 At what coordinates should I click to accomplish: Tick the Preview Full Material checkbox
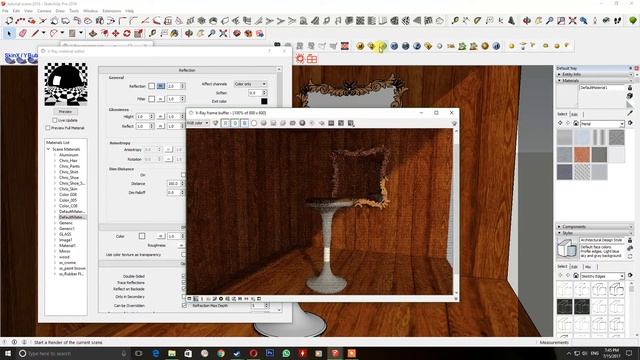[48, 128]
